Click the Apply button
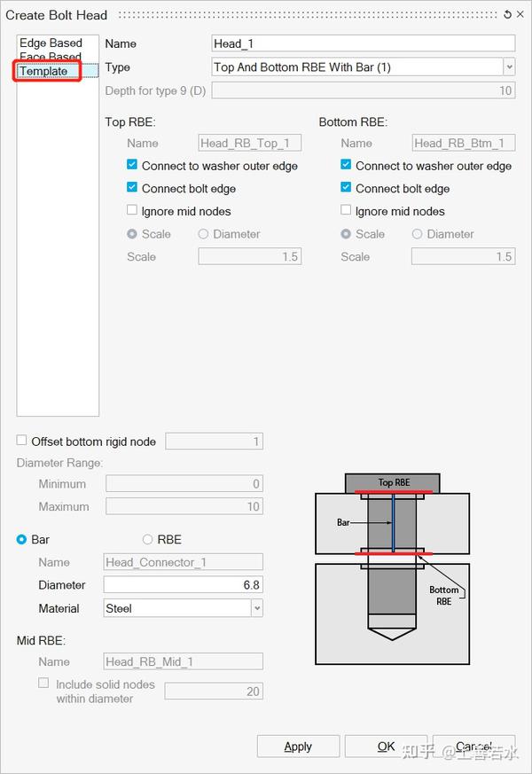Viewport: 532px width, 774px height. click(x=298, y=747)
